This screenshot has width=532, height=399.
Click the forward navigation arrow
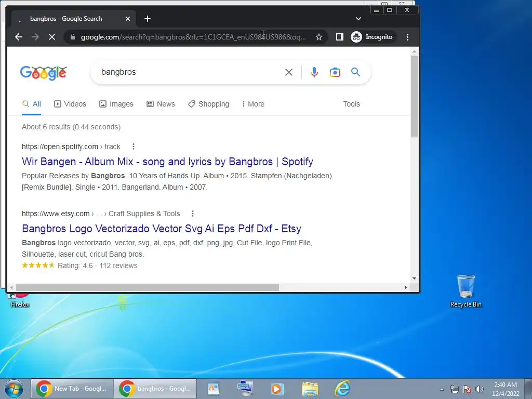(x=35, y=37)
